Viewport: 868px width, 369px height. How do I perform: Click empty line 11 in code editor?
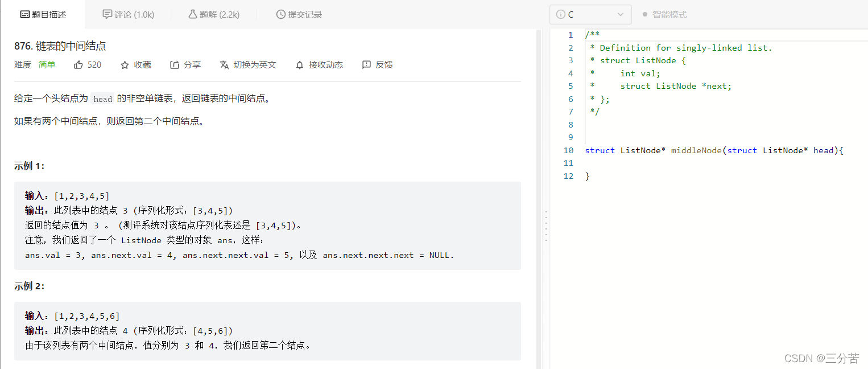point(683,163)
